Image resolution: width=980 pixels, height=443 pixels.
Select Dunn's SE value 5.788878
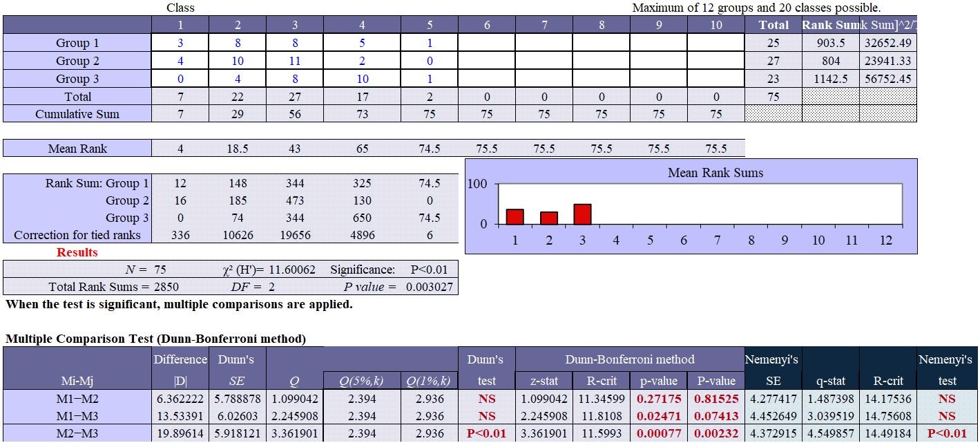point(238,399)
